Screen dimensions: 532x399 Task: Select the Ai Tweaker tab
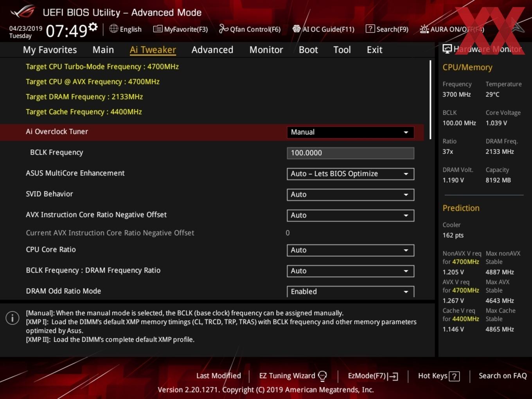(153, 50)
